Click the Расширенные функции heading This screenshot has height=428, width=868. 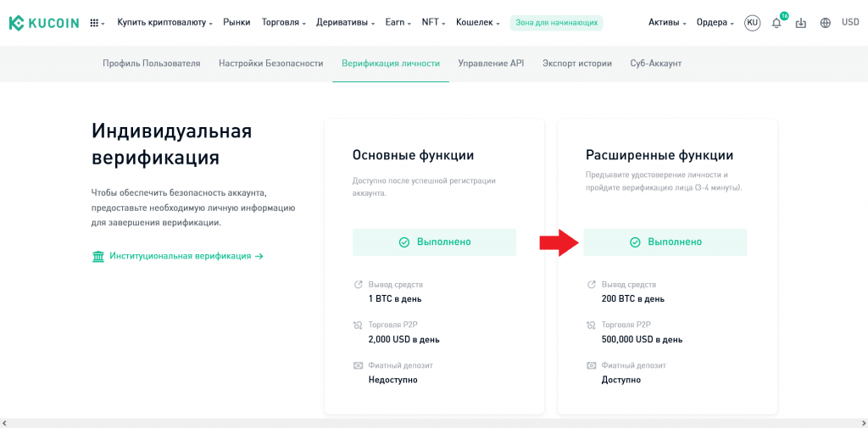(x=659, y=155)
